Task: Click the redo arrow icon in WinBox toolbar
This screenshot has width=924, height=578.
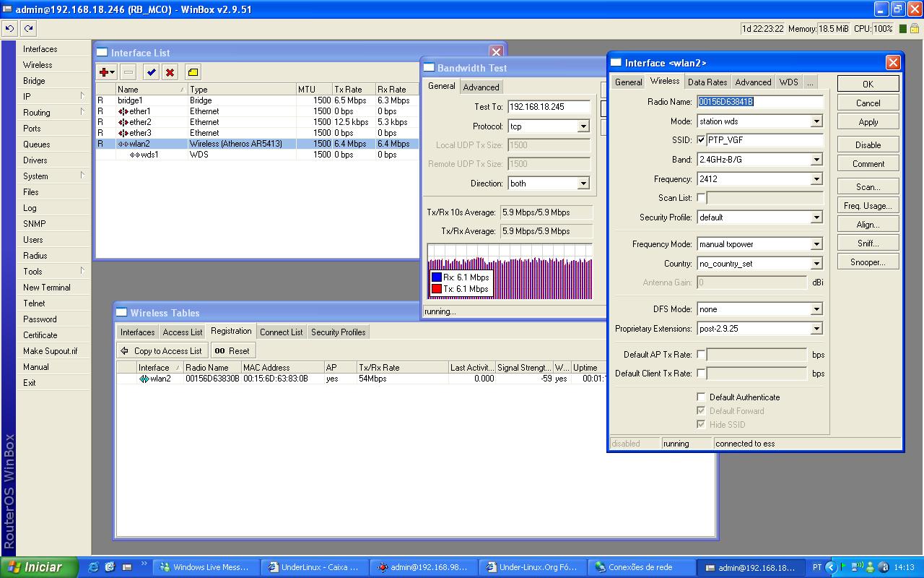Action: pos(28,28)
